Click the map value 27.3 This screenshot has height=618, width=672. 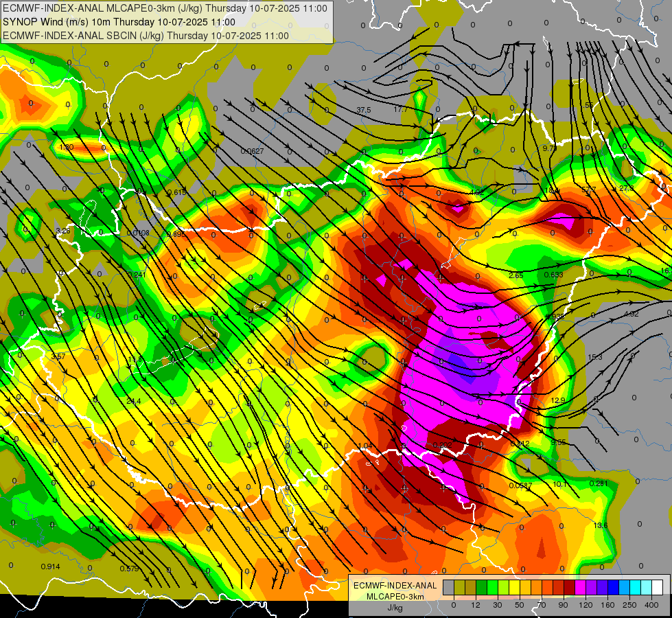point(626,188)
